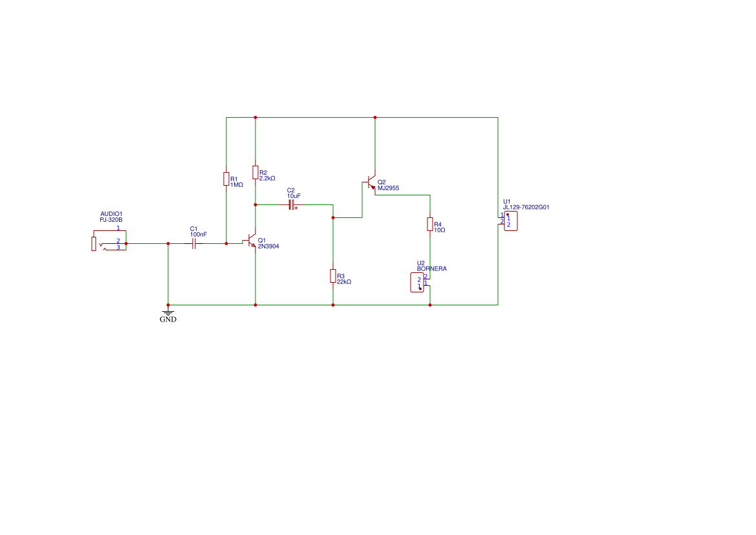The width and height of the screenshot is (756, 535).
Task: Click the C2 10uF polarized capacitor symbol
Action: pos(292,205)
